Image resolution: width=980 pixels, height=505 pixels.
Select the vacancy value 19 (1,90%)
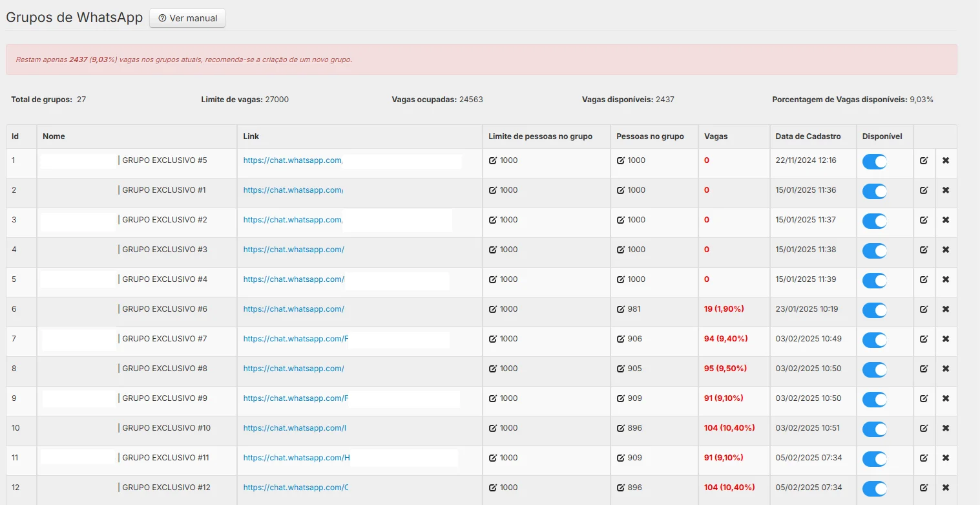pos(725,309)
